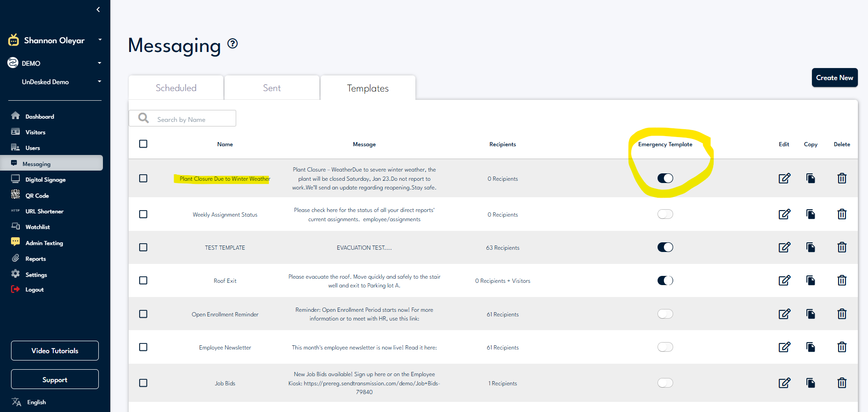Screen dimensions: 868x412
Task: Open the QR Code sidebar icon
Action: pos(16,195)
